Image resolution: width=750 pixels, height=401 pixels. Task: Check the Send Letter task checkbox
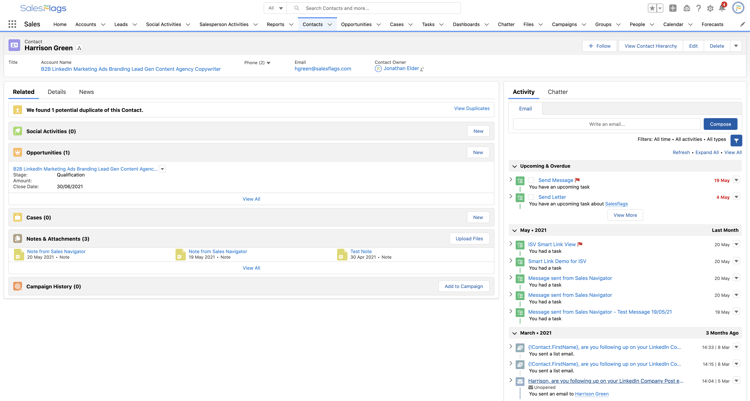pos(531,197)
